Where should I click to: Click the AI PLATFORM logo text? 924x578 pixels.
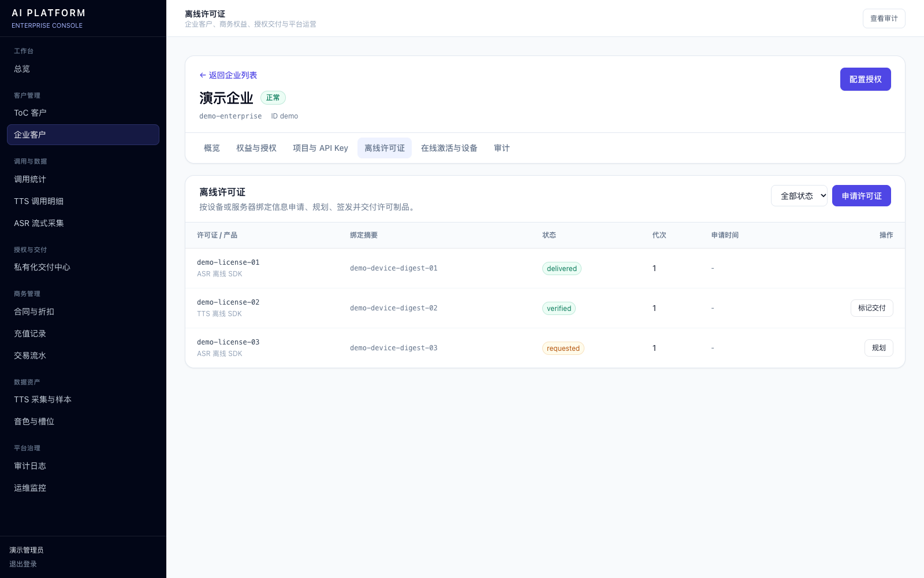pos(49,13)
